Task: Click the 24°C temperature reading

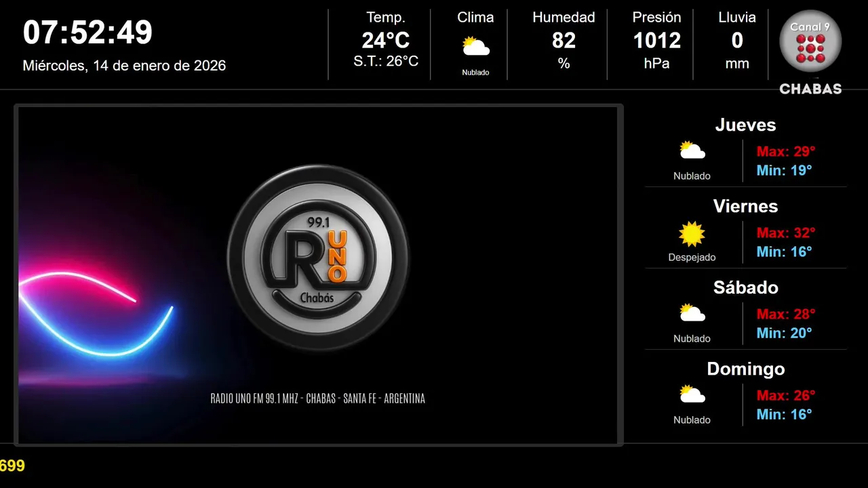Action: [x=386, y=41]
